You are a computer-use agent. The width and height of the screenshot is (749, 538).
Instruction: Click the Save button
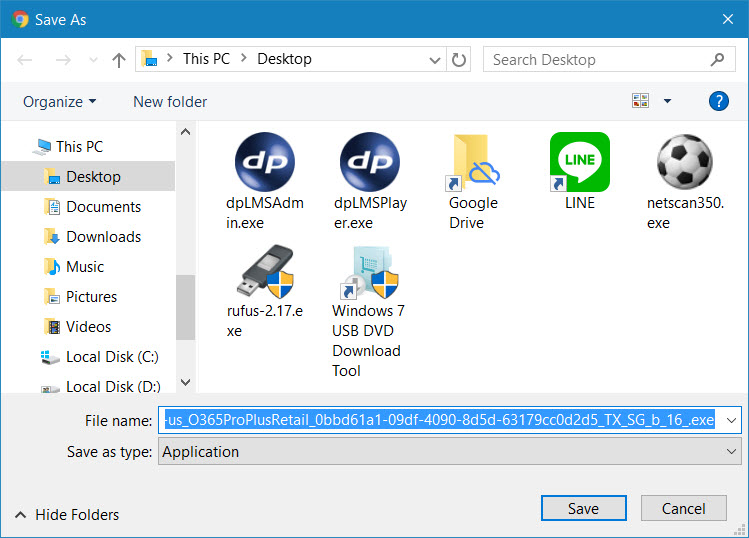tap(583, 508)
